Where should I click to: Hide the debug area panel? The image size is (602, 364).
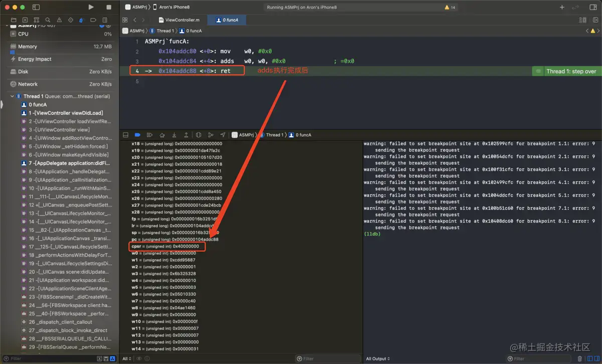[x=125, y=135]
